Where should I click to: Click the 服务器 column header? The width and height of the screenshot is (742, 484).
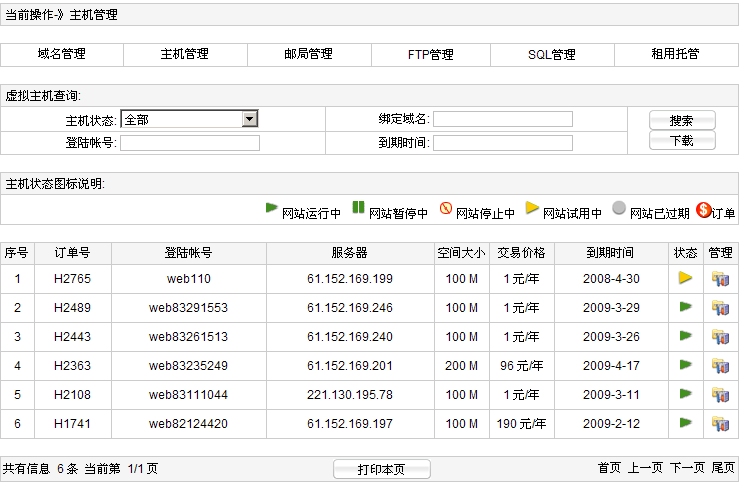tap(350, 253)
